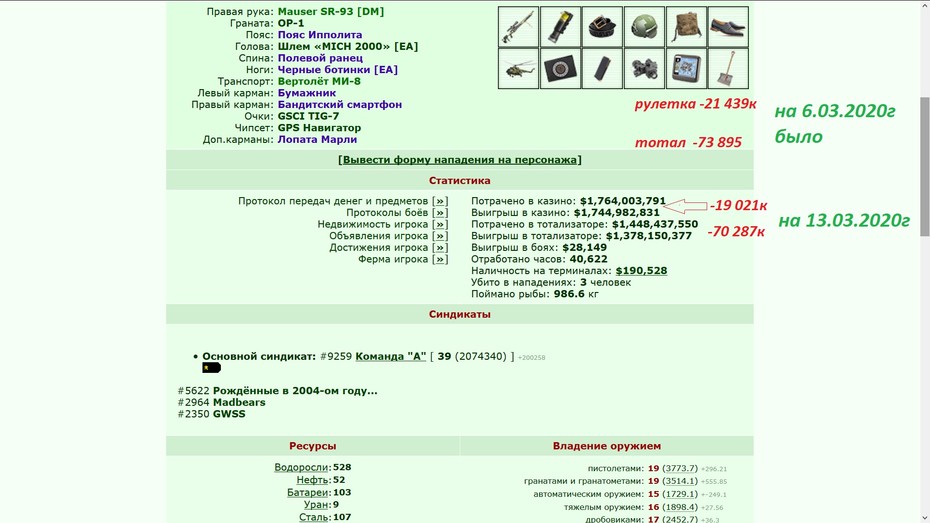Open the Вертолёт МИ-8 link

(319, 81)
